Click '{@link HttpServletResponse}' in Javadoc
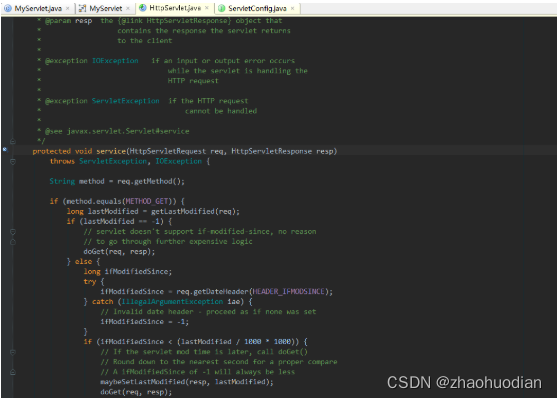 (175, 21)
